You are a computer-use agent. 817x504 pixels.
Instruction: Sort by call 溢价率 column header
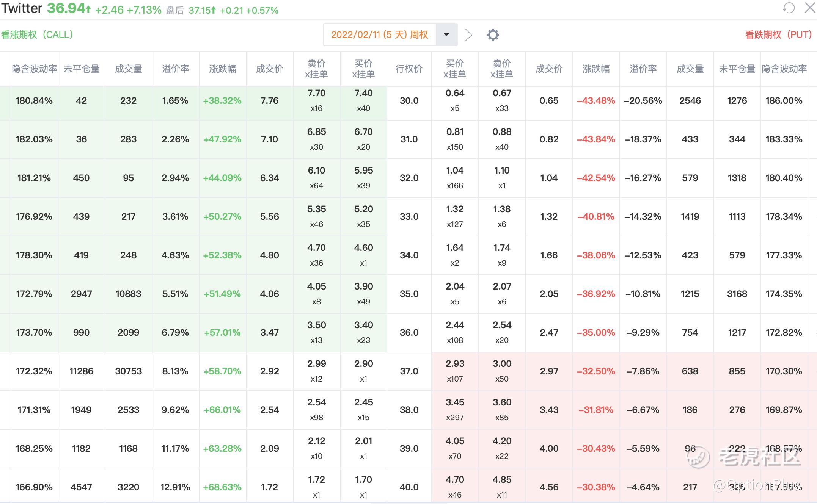(x=176, y=69)
